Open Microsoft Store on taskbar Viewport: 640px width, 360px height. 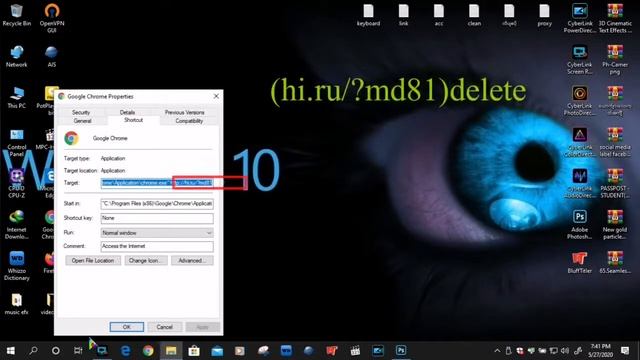[x=194, y=351]
